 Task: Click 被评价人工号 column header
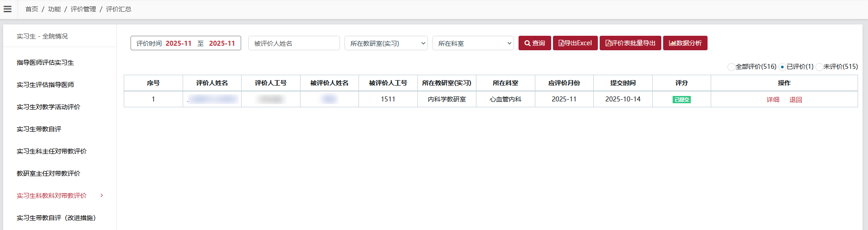tap(388, 83)
